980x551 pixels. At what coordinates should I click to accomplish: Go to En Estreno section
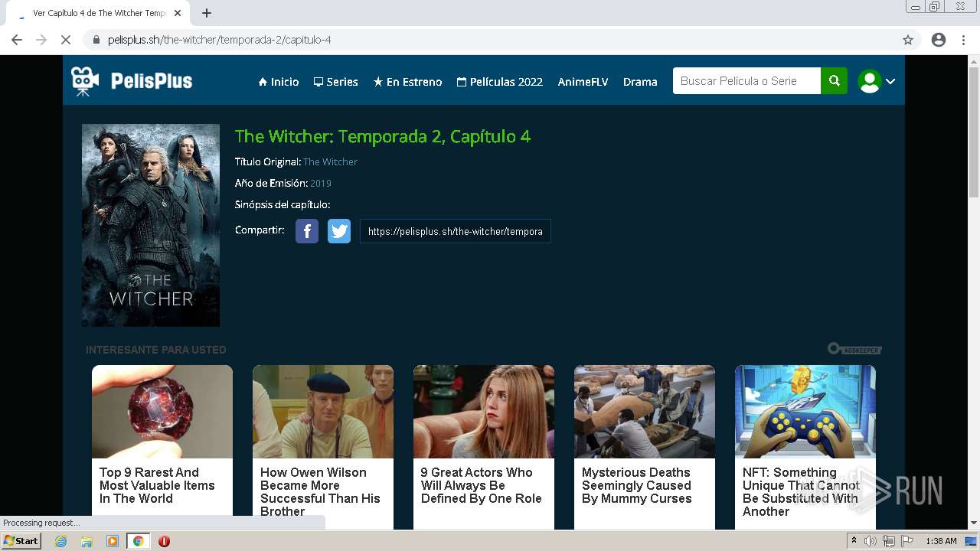coord(407,82)
